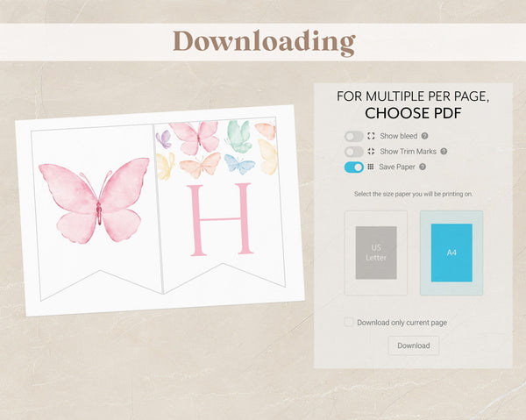Viewport: 526px width, 420px height.
Task: Click the Show bleed frame icon
Action: click(x=371, y=136)
